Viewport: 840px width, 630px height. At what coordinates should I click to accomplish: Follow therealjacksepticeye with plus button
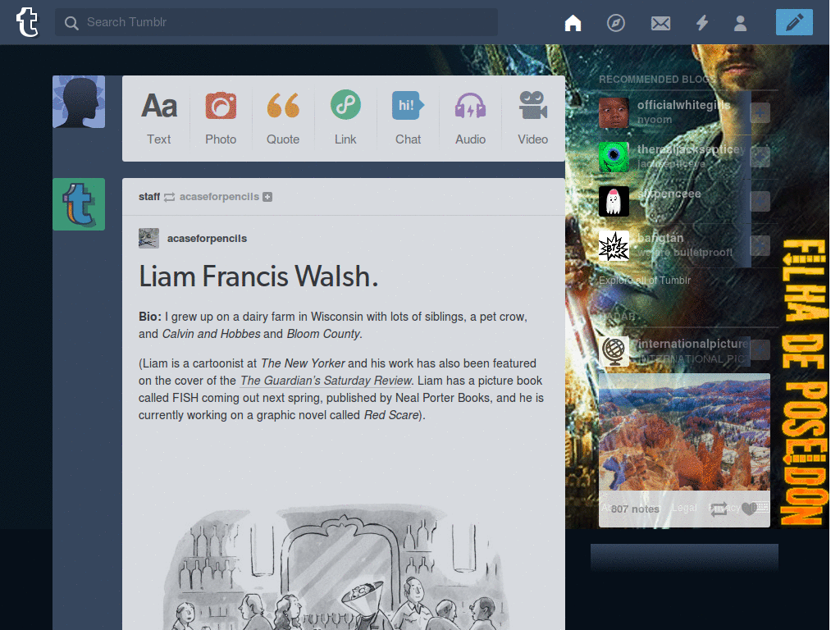point(760,157)
